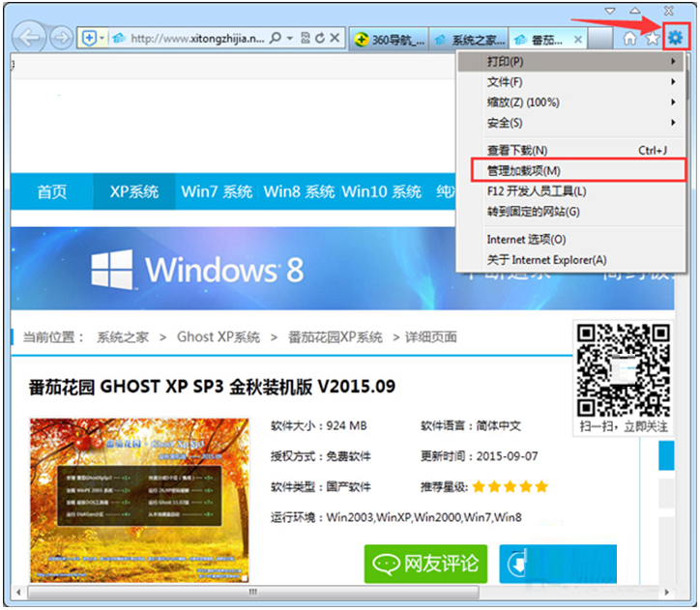Open the XP系统 navigation link
The height and width of the screenshot is (610, 700).
pyautogui.click(x=133, y=191)
